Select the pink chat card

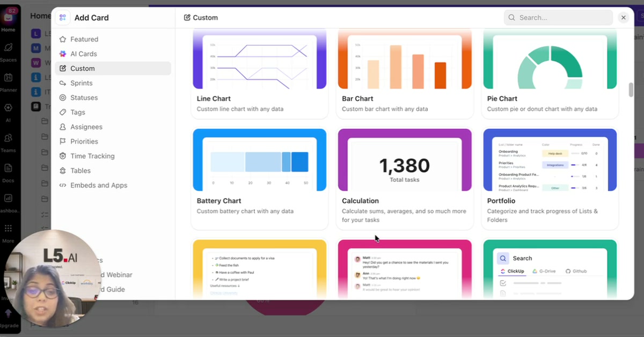[x=405, y=269]
